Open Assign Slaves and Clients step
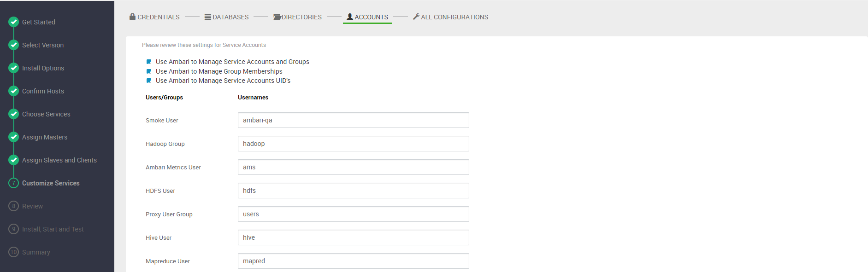Viewport: 868px width, 272px height. [x=59, y=160]
